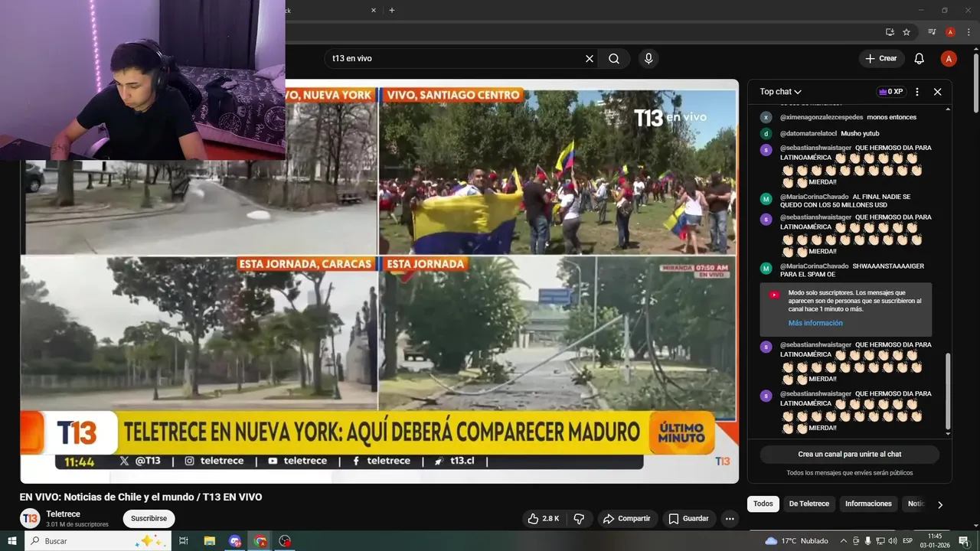The width and height of the screenshot is (980, 551).
Task: Open a new browser tab with the plus
Action: [392, 10]
